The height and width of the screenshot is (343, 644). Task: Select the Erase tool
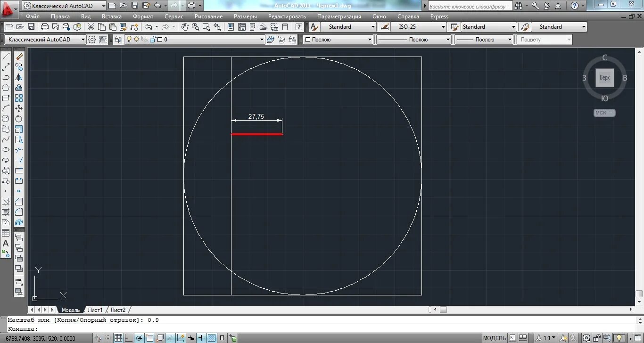(x=19, y=57)
